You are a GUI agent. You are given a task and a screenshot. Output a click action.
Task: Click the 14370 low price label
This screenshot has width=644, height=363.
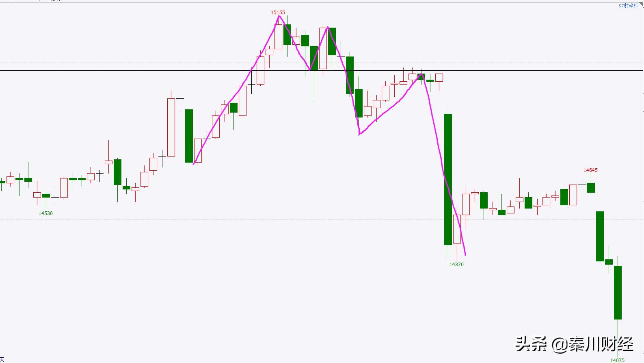(x=456, y=264)
